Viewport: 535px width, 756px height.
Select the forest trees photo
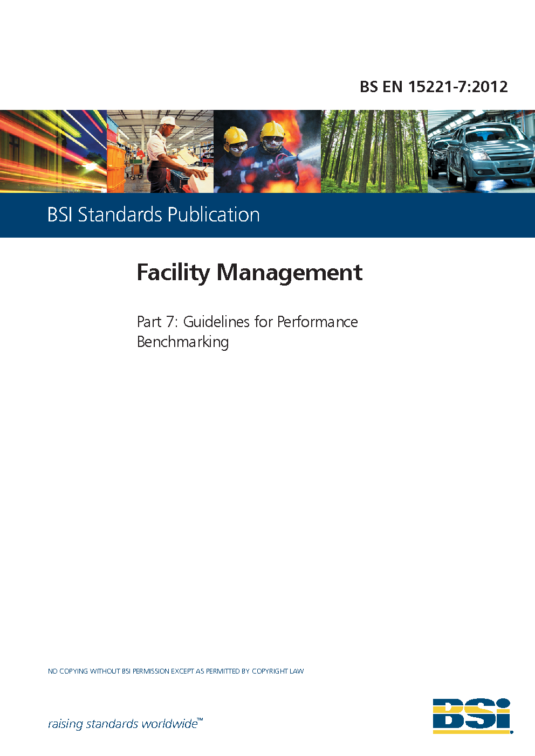(374, 151)
